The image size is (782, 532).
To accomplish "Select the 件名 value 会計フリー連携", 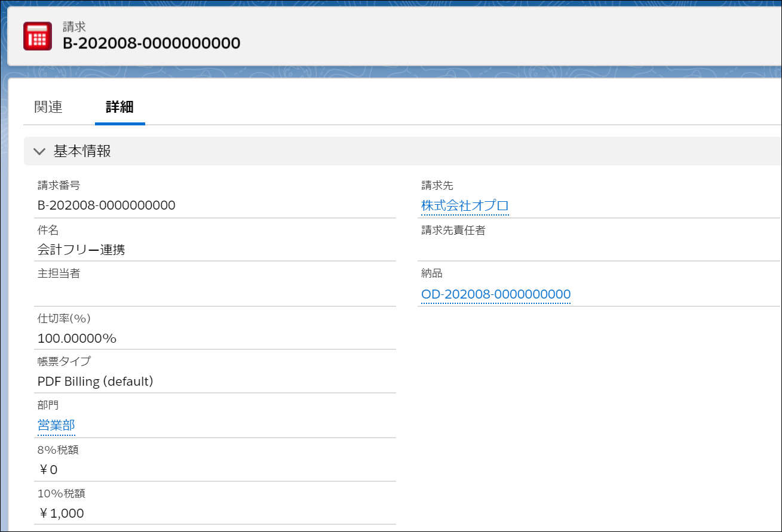I will point(81,250).
